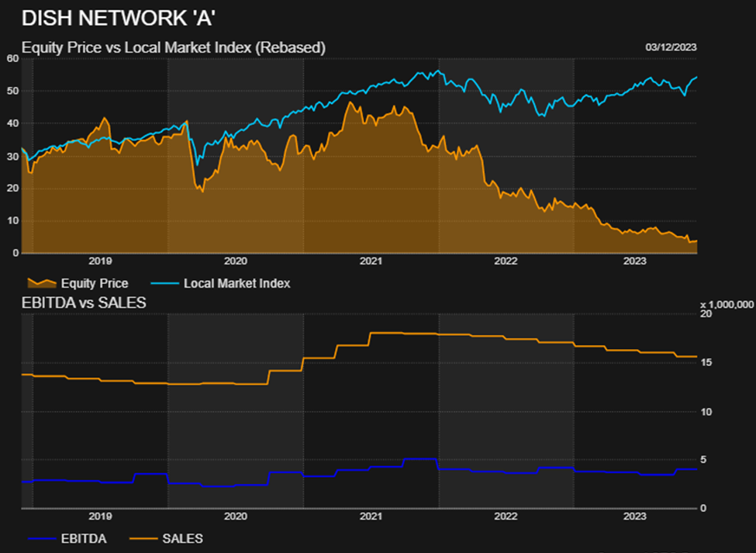Viewport: 756px width, 553px height.
Task: Click the 2023 label under the EBITDA chart
Action: coord(634,517)
